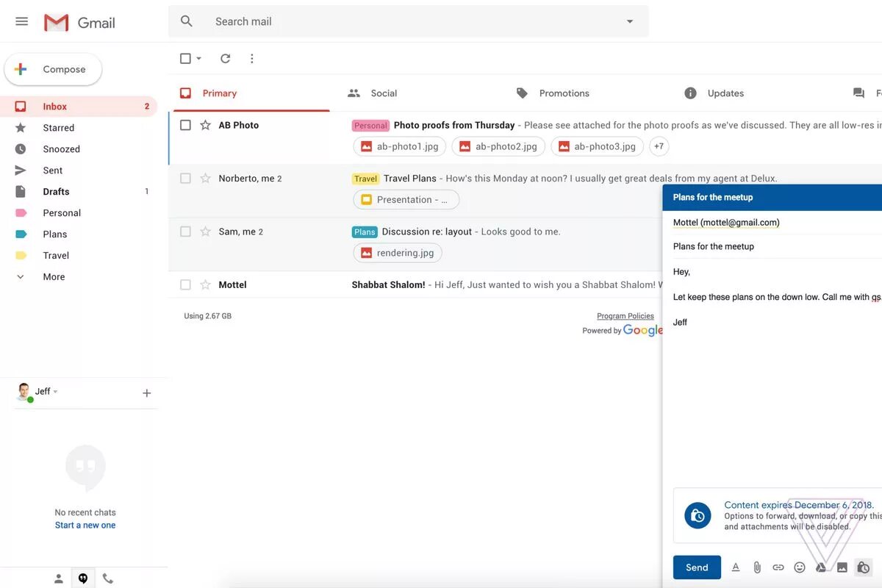
Task: Attach a file using the paperclip icon
Action: (757, 567)
